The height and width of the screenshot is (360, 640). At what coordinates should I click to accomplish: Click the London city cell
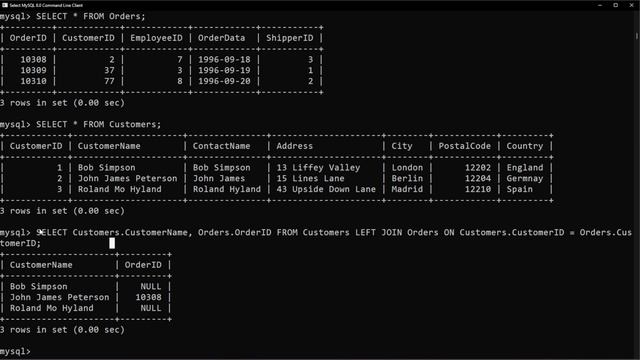click(x=407, y=168)
